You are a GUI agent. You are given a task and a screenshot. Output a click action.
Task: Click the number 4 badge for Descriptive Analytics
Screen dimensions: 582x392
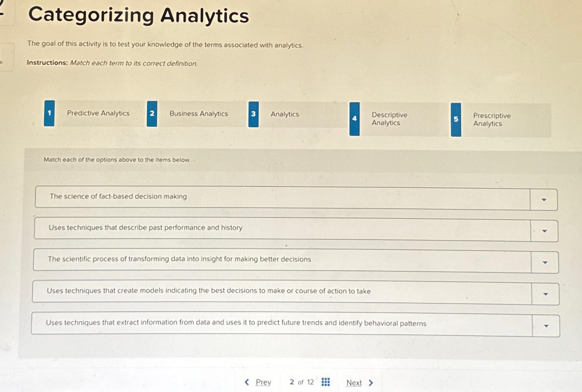pyautogui.click(x=354, y=119)
